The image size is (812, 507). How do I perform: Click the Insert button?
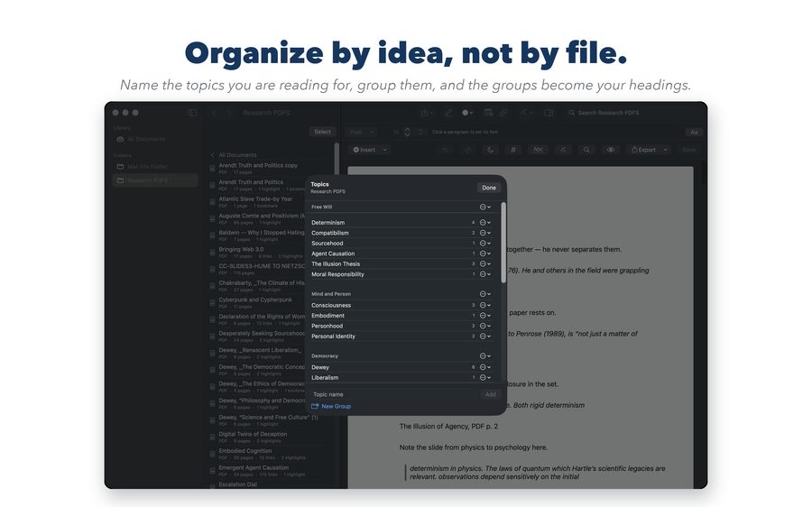click(x=364, y=150)
